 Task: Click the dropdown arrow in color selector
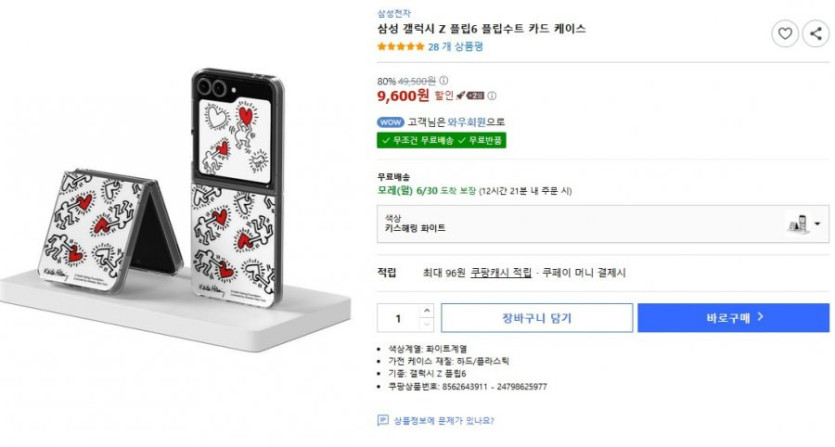tap(818, 224)
